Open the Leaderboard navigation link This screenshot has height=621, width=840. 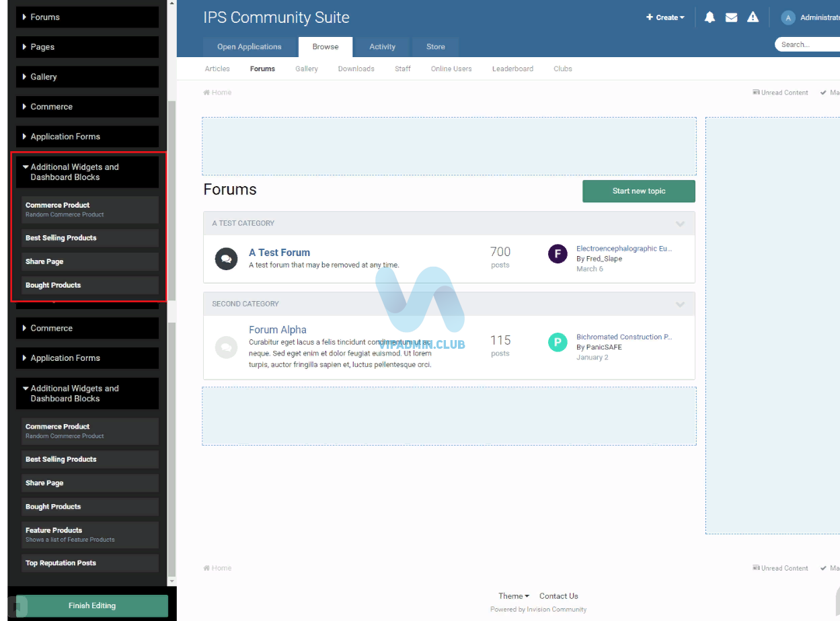[512, 69]
